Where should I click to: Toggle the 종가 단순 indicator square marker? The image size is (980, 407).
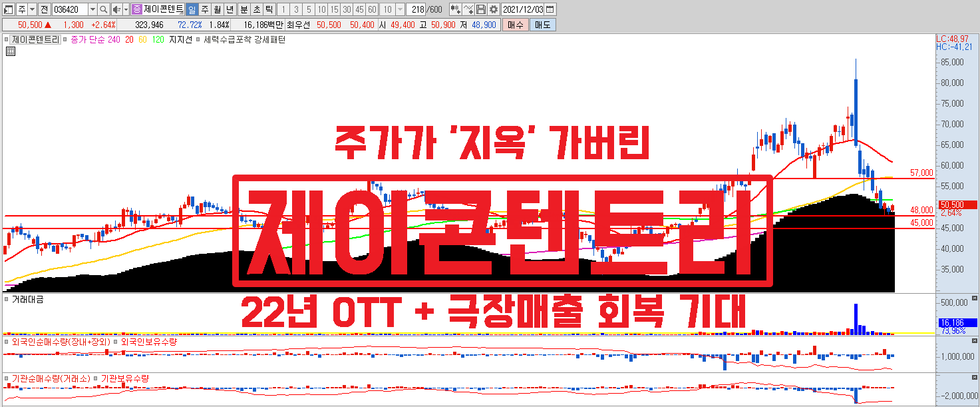tap(66, 39)
